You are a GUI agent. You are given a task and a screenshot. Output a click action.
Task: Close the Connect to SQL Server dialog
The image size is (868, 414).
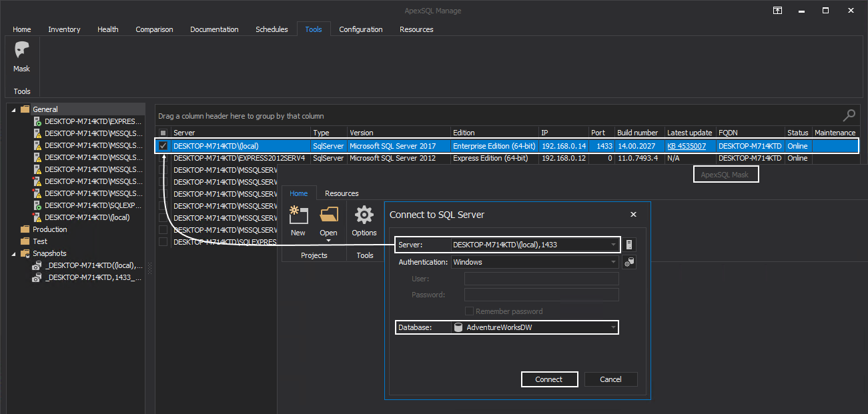click(x=634, y=215)
